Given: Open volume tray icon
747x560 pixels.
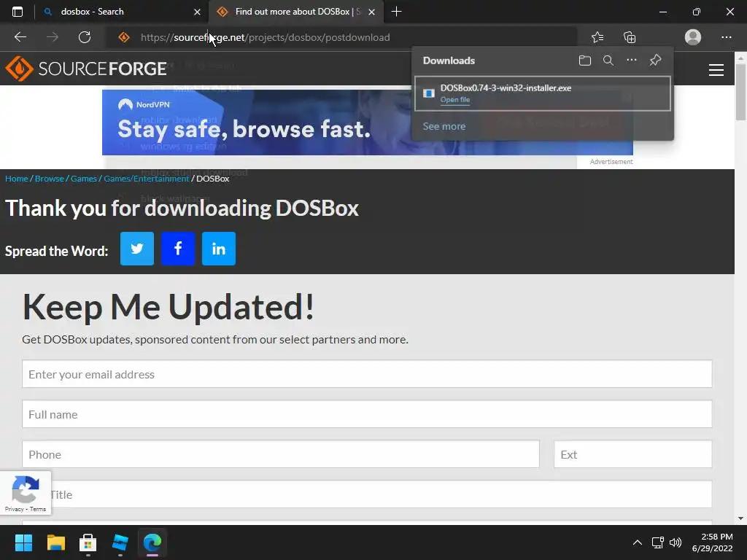Looking at the screenshot, I should [x=676, y=542].
